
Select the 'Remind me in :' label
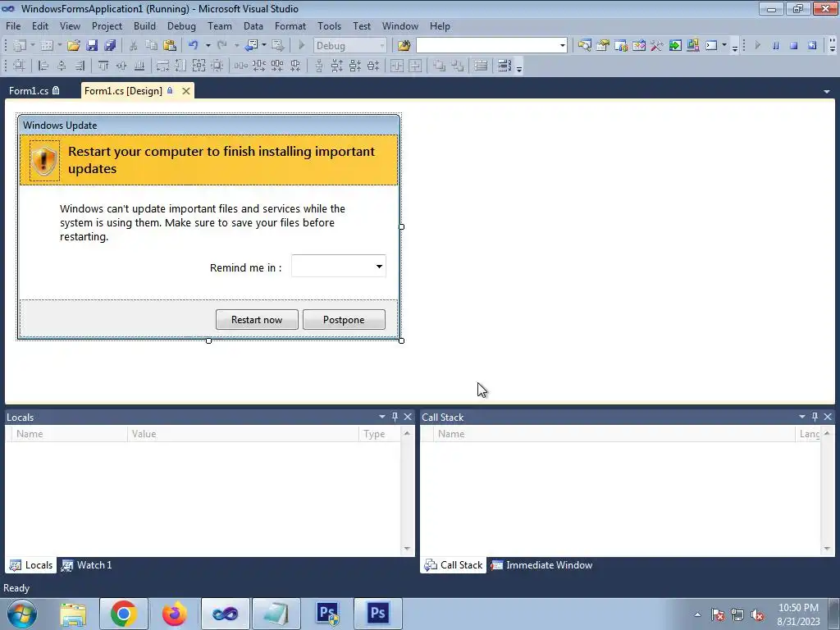coord(245,268)
